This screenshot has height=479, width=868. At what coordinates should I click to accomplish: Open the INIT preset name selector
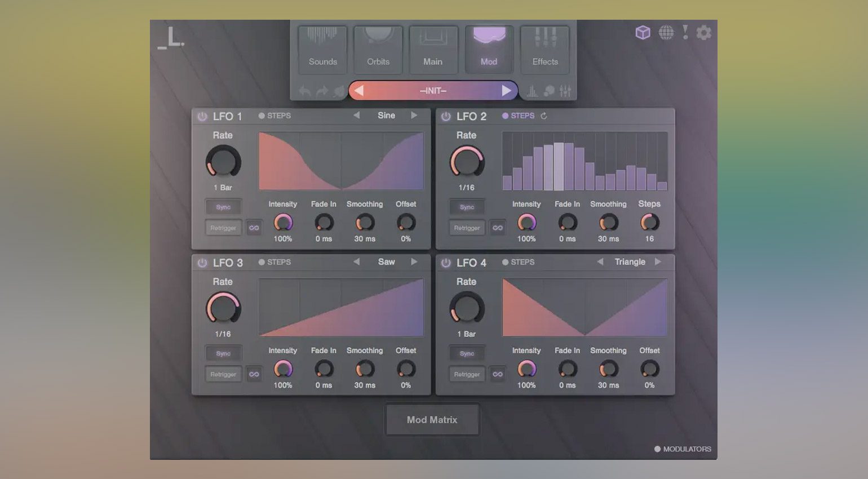[433, 91]
